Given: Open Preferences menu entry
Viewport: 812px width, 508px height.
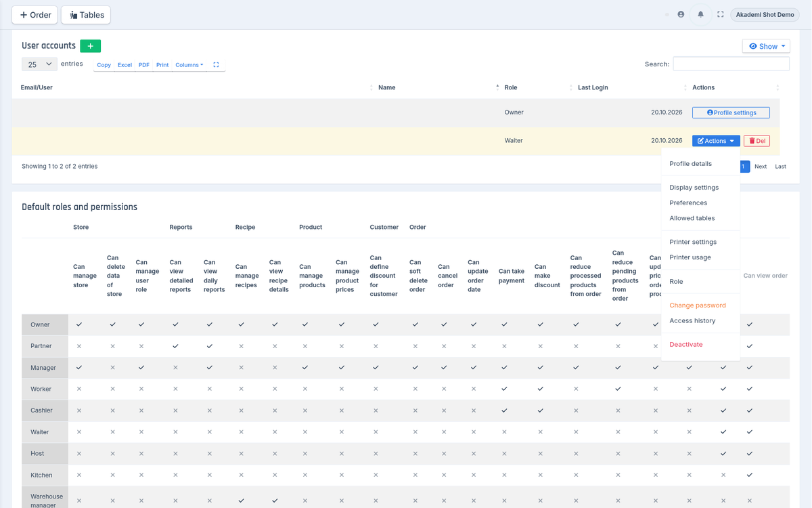Looking at the screenshot, I should 688,203.
